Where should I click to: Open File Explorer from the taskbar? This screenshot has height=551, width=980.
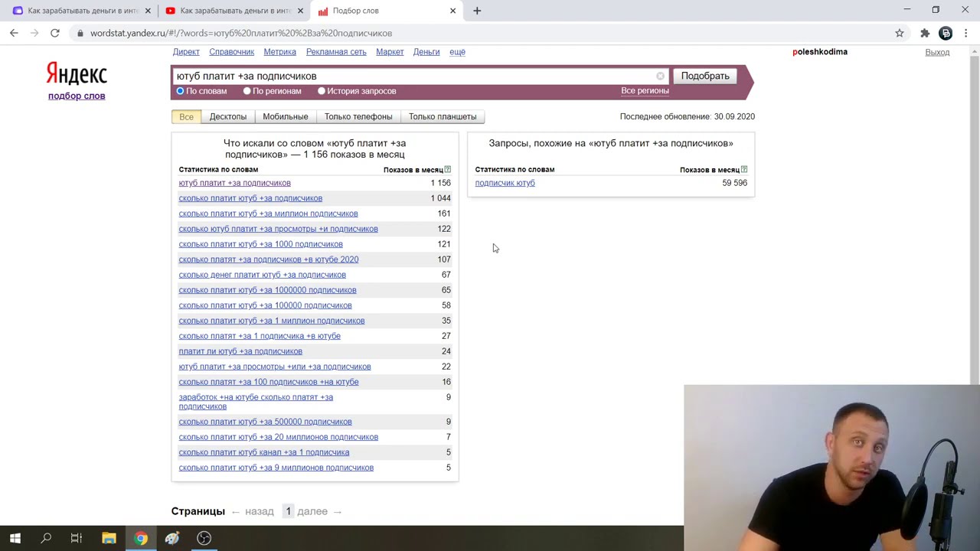[109, 538]
